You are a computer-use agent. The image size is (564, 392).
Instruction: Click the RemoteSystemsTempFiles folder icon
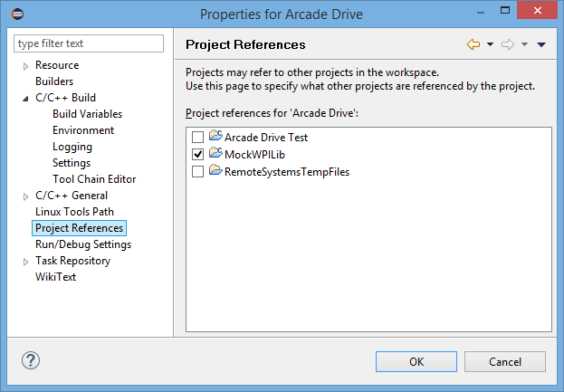click(215, 172)
